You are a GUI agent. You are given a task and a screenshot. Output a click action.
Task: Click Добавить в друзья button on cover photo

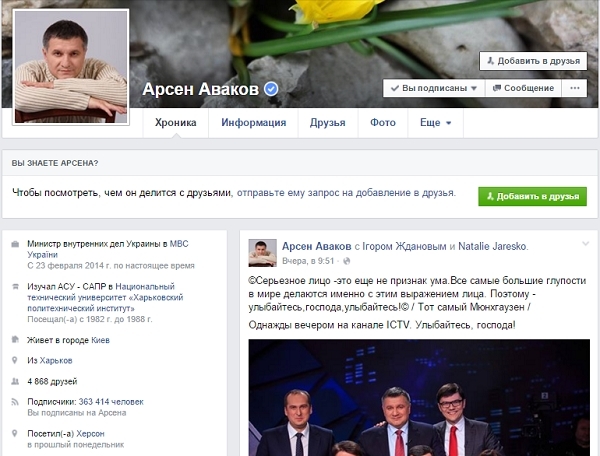533,61
